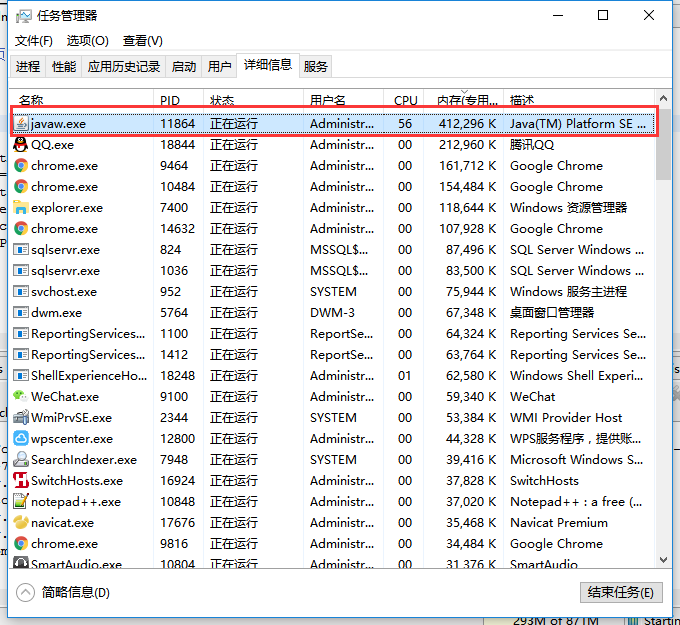This screenshot has width=680, height=625.
Task: Select memory value 37,020 K
Action: click(x=471, y=501)
